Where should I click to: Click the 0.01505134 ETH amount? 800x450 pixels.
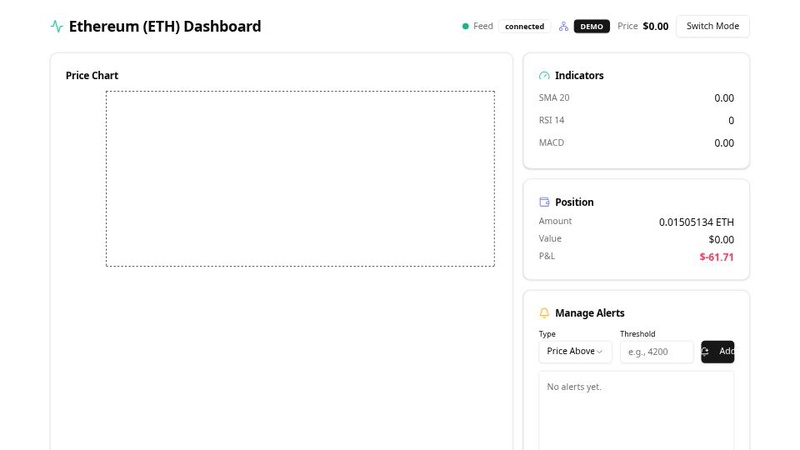[696, 222]
